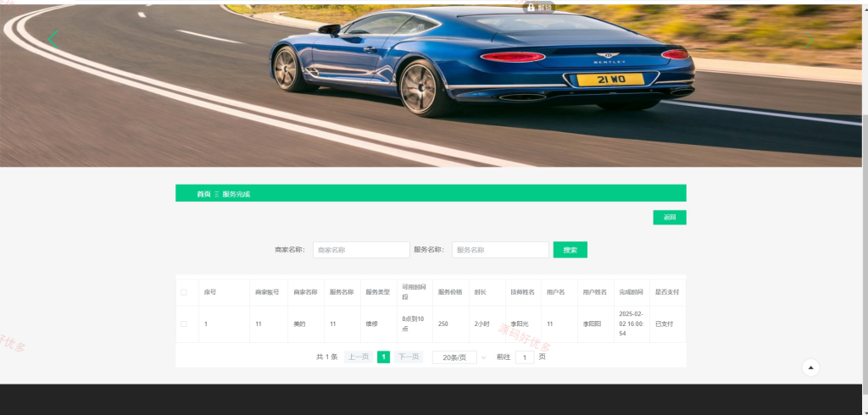The height and width of the screenshot is (415, 868).
Task: Click the 完成时间 column header
Action: [631, 292]
